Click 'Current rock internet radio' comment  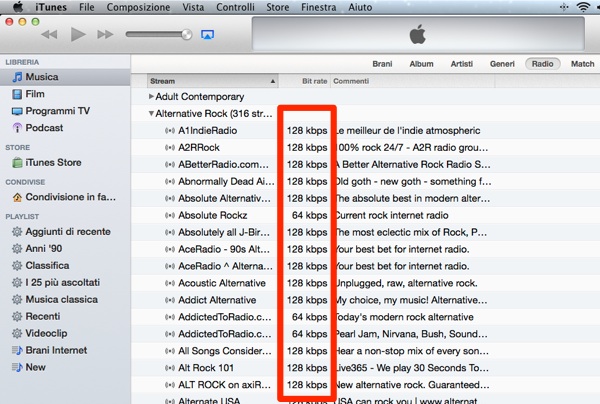click(x=392, y=215)
